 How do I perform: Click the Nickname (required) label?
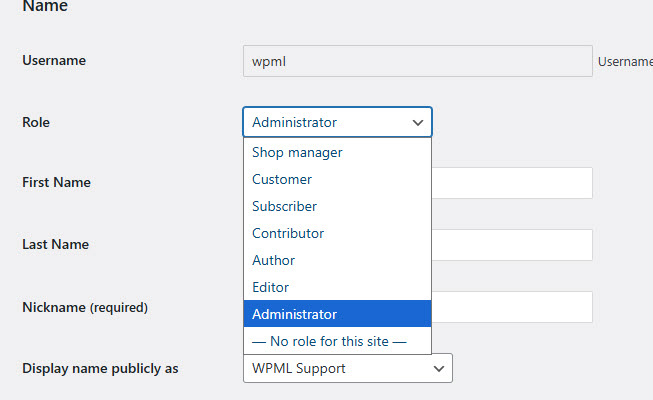[x=85, y=308]
